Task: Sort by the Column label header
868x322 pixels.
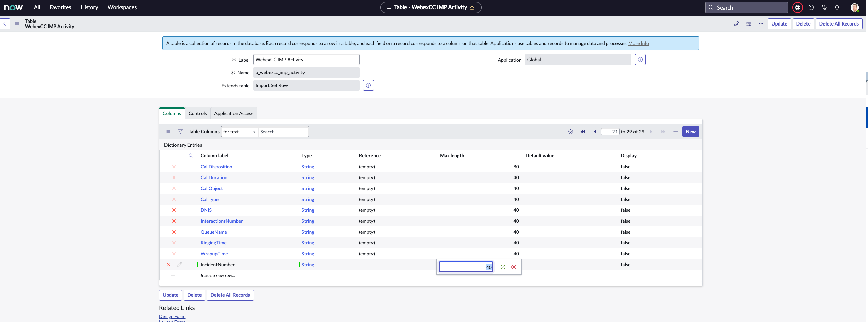Action: click(214, 156)
